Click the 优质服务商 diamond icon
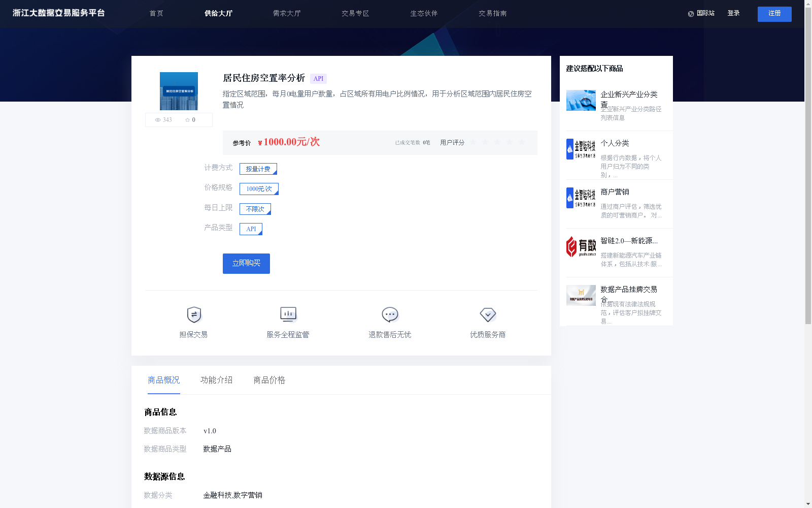The height and width of the screenshot is (508, 812). click(488, 315)
